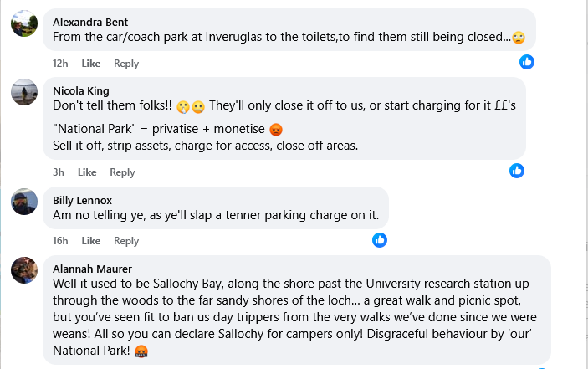The width and height of the screenshot is (588, 369).
Task: Click the 16h timestamp on Billy's comment
Action: [x=60, y=241]
